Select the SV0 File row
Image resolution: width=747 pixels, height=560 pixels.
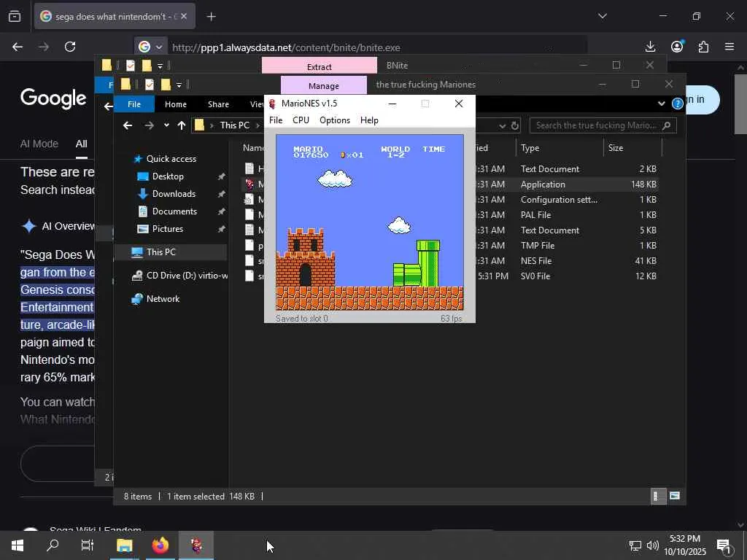(451, 276)
